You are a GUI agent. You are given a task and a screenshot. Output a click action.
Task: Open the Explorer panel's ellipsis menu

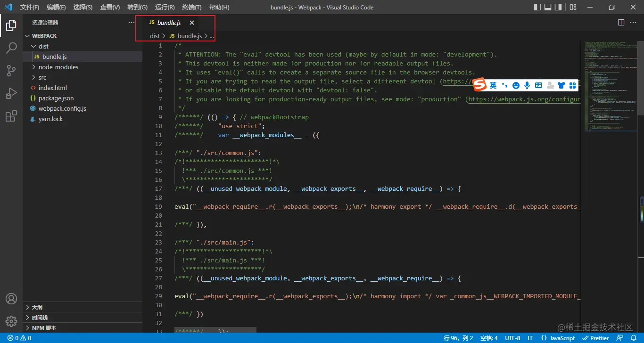click(x=132, y=23)
